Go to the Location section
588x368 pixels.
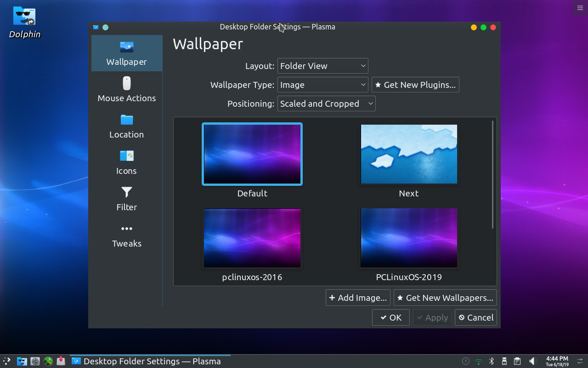[x=127, y=126]
